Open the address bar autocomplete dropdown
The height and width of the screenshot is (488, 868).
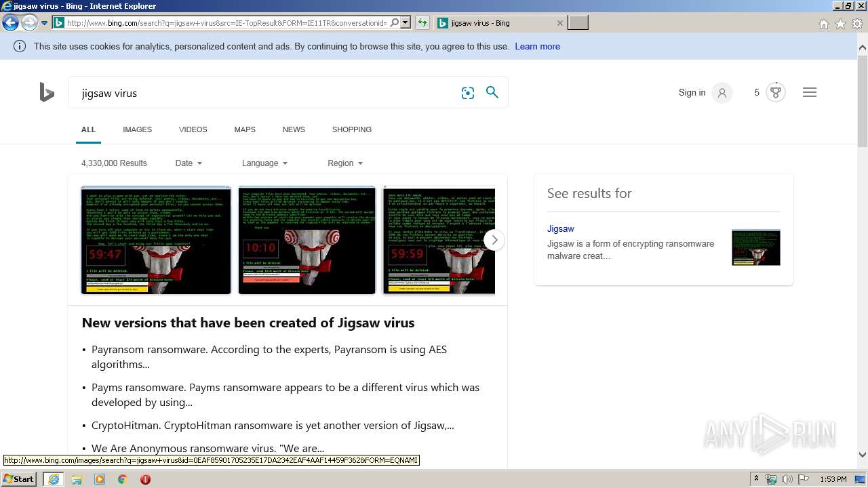405,23
